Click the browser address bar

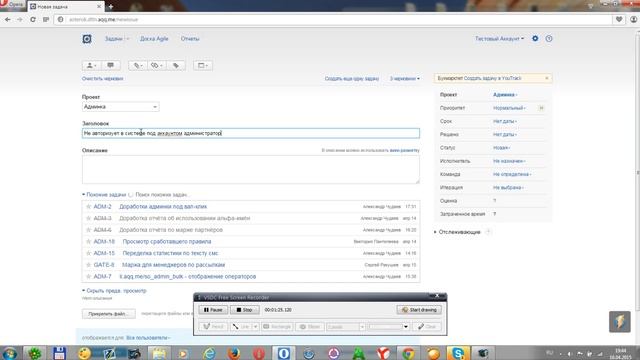coord(333,19)
